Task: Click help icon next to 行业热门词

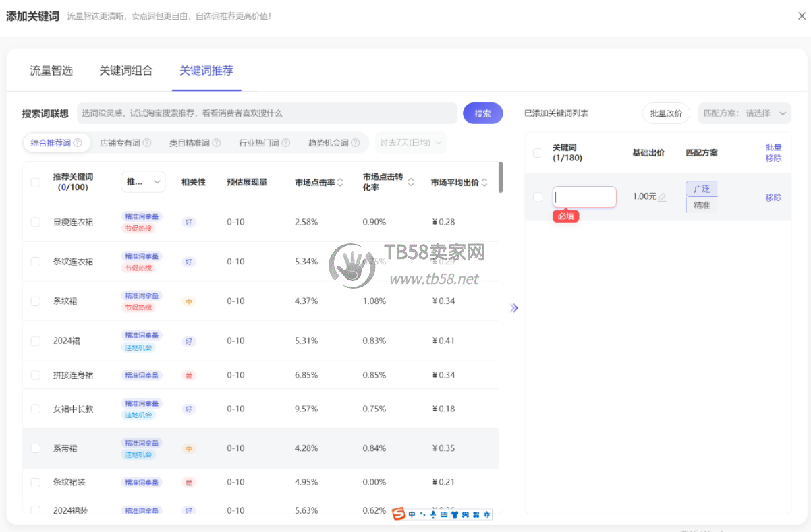Action: point(285,143)
